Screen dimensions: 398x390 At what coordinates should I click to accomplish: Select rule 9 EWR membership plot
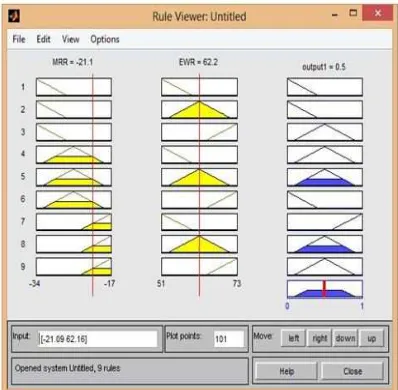[x=199, y=267]
